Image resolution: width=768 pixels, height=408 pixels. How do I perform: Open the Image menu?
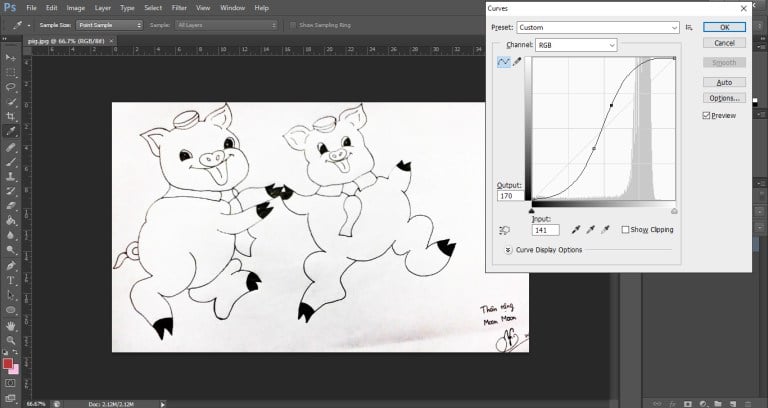tap(75, 8)
